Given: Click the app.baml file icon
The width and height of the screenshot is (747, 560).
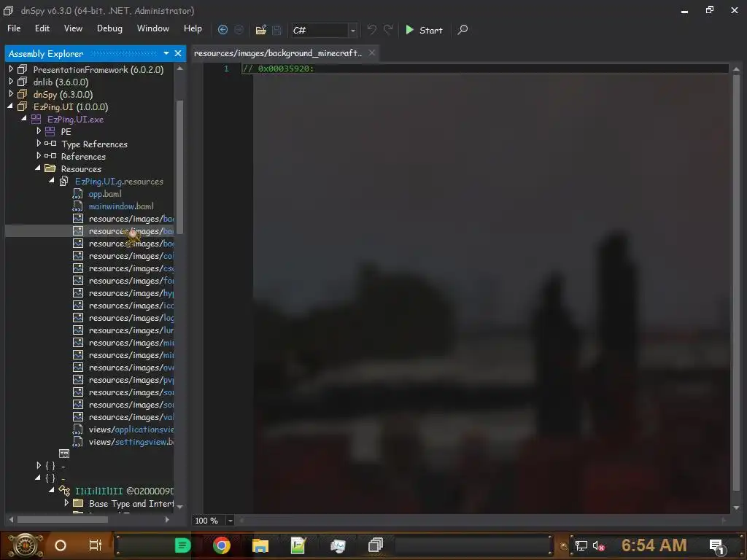Looking at the screenshot, I should [x=77, y=194].
